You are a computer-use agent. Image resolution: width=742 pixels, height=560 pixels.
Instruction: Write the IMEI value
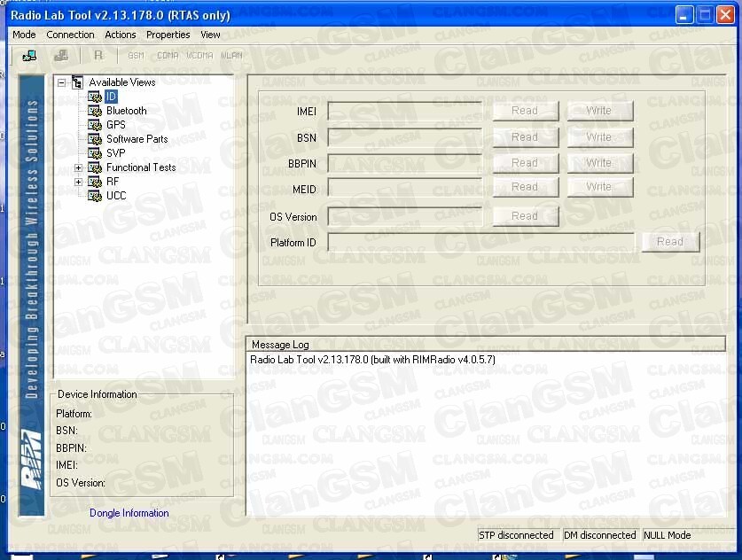[600, 111]
